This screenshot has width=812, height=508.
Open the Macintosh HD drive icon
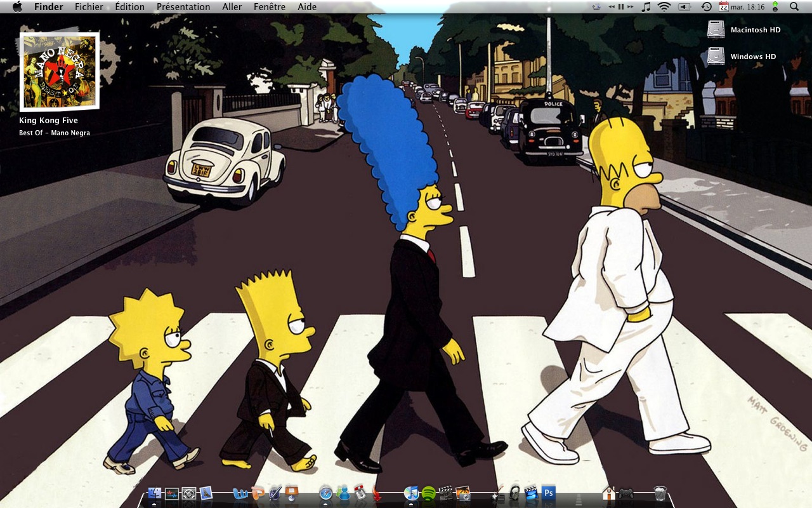pos(716,29)
